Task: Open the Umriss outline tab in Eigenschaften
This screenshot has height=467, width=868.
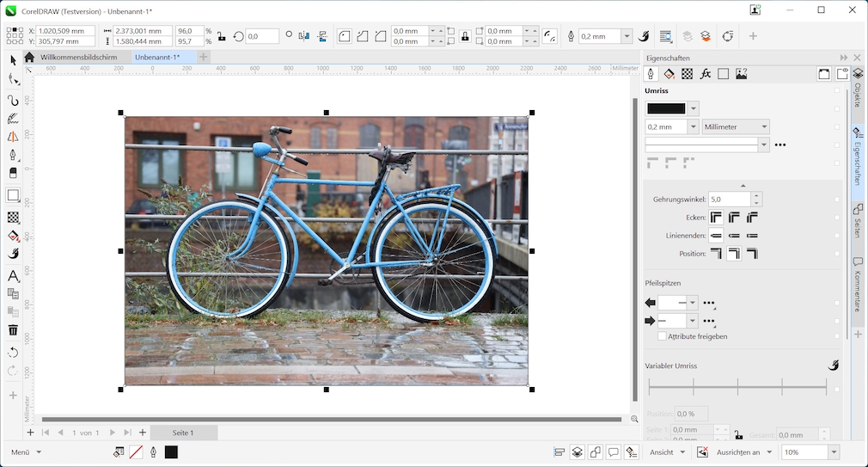Action: coord(651,74)
